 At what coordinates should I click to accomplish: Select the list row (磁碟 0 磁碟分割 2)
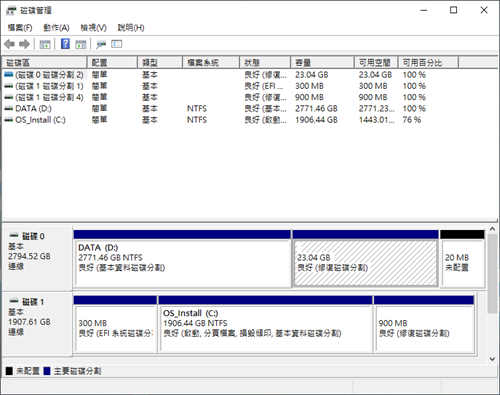point(231,75)
